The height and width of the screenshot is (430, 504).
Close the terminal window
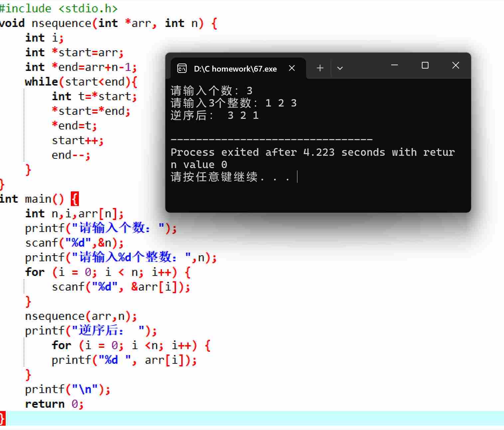pyautogui.click(x=455, y=65)
